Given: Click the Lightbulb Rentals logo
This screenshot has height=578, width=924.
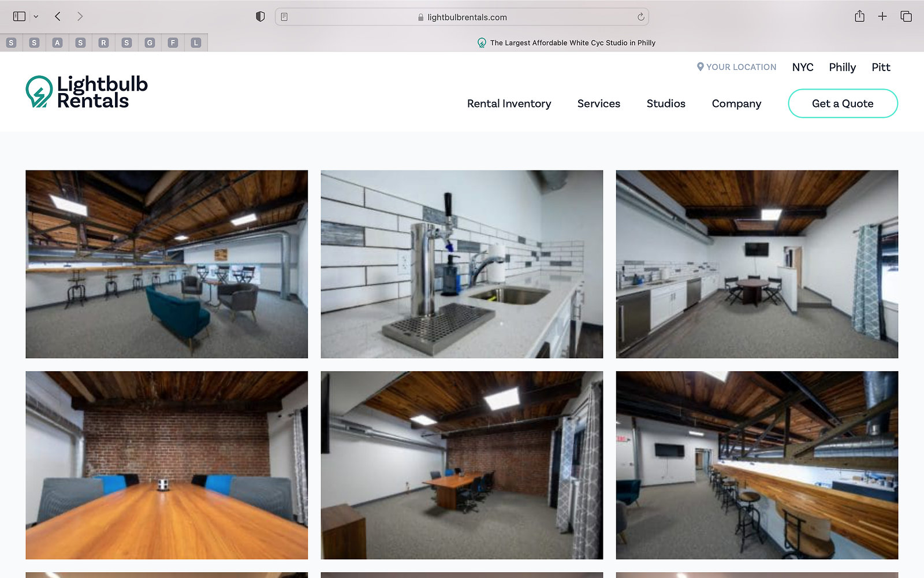Looking at the screenshot, I should click(x=87, y=92).
